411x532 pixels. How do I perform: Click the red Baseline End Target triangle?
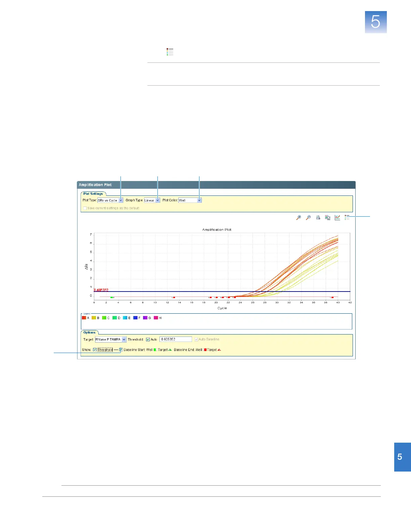[219, 350]
